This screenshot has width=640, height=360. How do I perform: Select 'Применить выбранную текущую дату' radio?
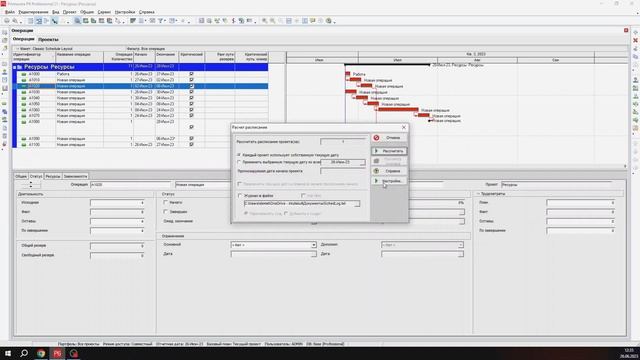click(x=240, y=162)
